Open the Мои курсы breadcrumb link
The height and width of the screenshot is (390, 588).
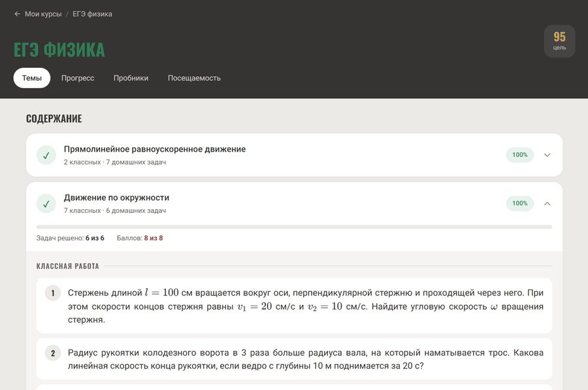43,14
